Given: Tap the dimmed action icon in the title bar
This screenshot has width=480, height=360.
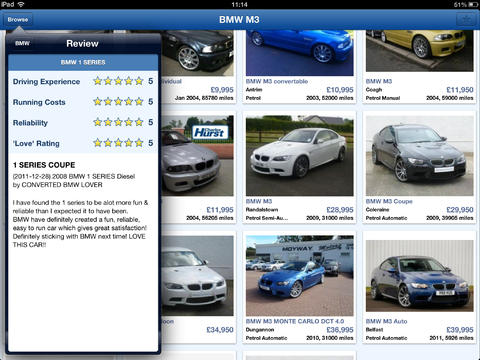Looking at the screenshot, I should pos(466,20).
